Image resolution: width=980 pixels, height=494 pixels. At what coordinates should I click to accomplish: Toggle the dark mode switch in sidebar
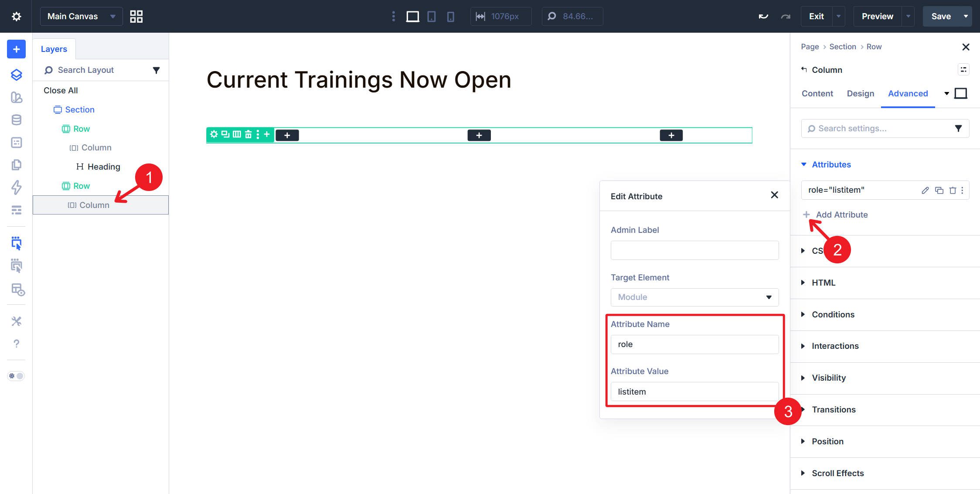16,376
